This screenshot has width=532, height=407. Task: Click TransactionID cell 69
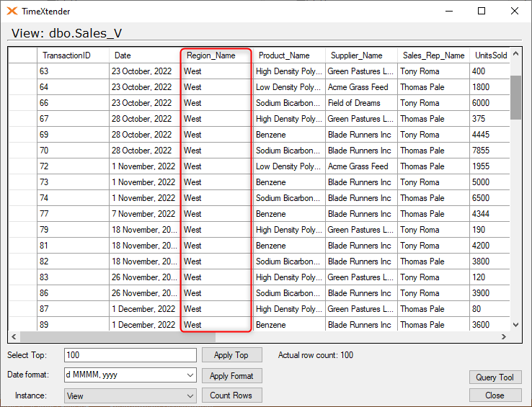pyautogui.click(x=73, y=135)
